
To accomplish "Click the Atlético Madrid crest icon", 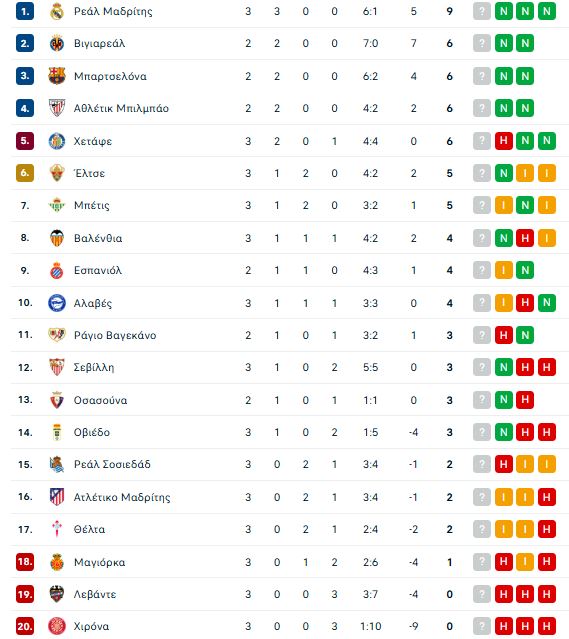I will tap(57, 497).
